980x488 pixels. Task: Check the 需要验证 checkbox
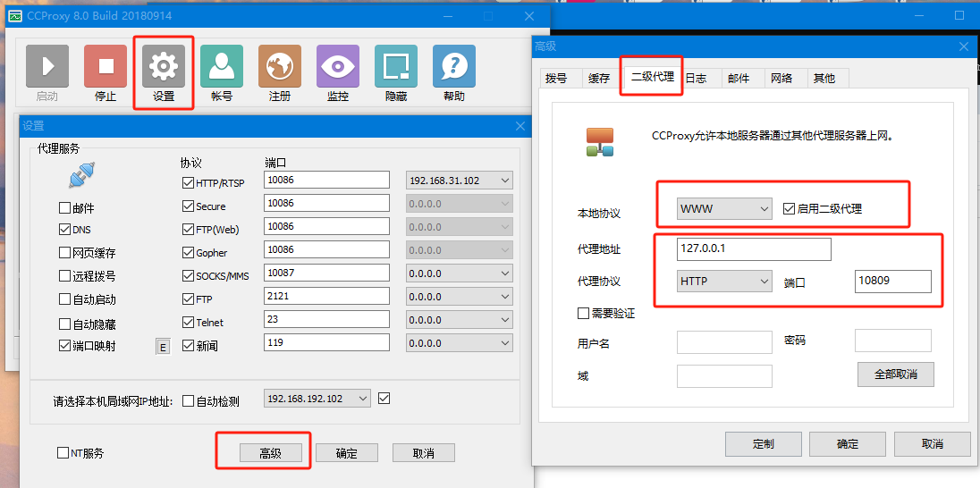(x=583, y=313)
